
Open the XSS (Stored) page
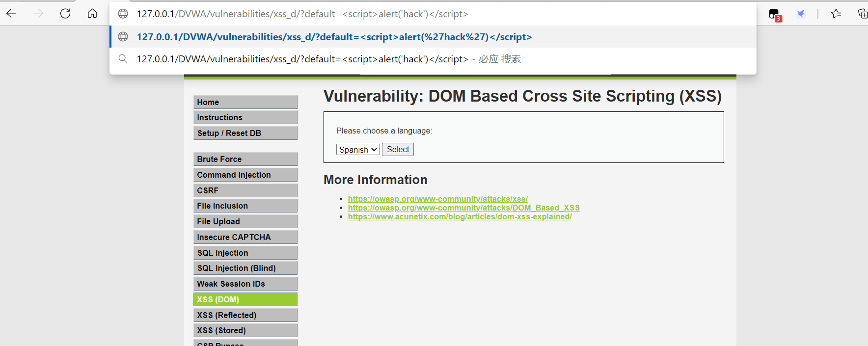point(245,330)
